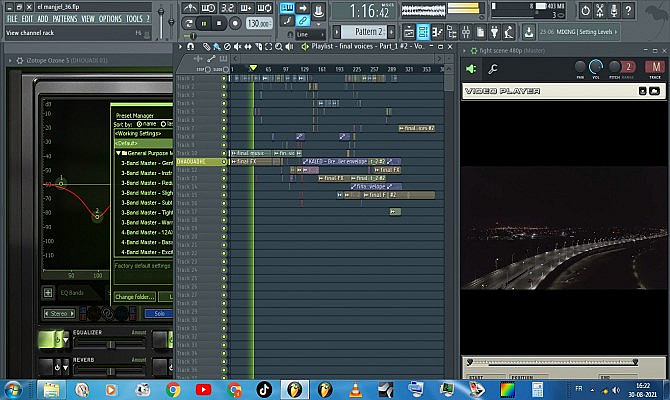
Task: Collapse the General Purpose Mastering preset folder
Action: click(x=118, y=152)
